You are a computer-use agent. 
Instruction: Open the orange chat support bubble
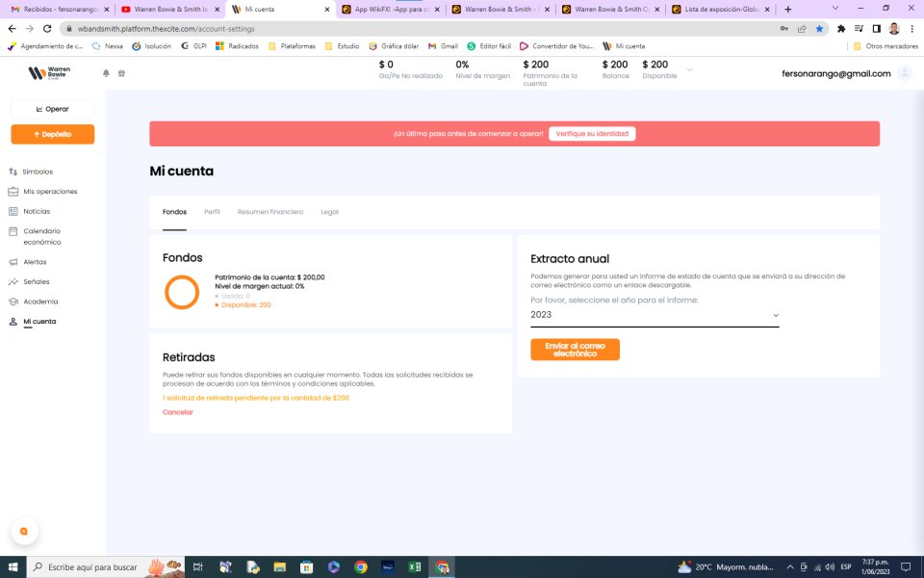(x=24, y=531)
